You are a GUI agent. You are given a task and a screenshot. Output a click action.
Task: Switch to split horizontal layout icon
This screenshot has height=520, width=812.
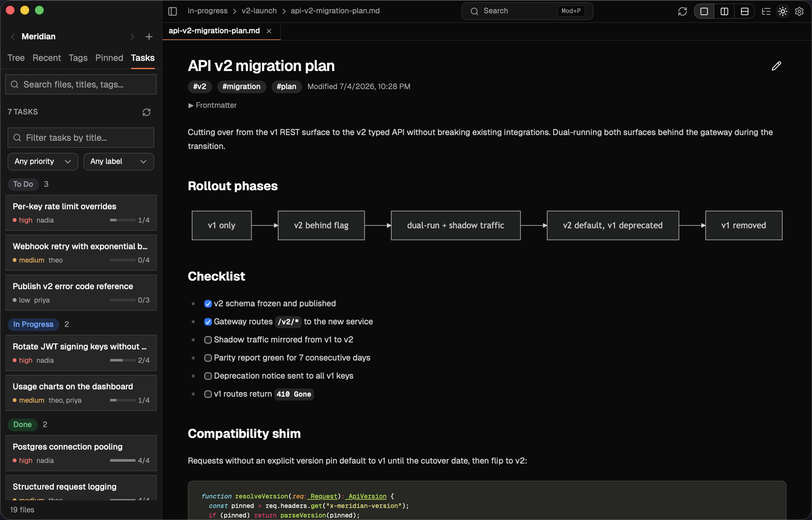744,11
